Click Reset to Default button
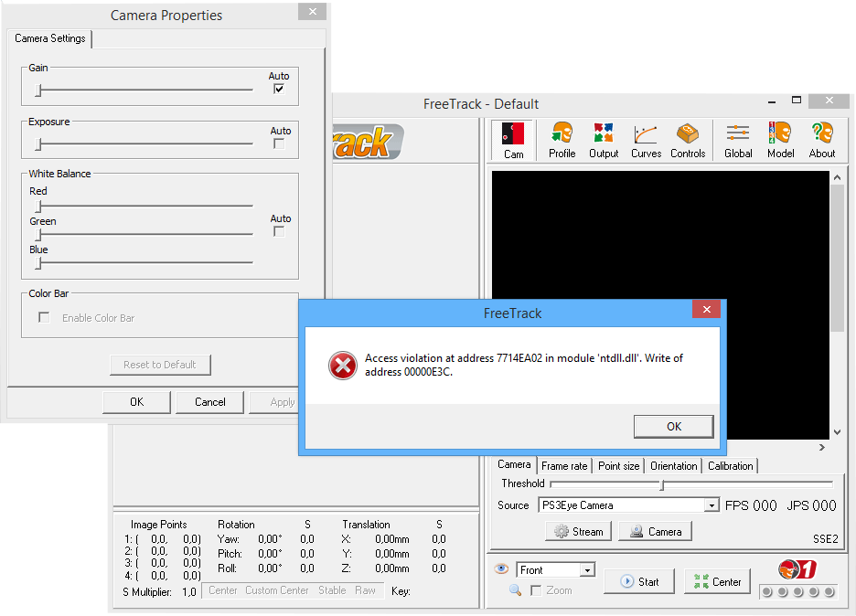The image size is (856, 616). tap(160, 365)
